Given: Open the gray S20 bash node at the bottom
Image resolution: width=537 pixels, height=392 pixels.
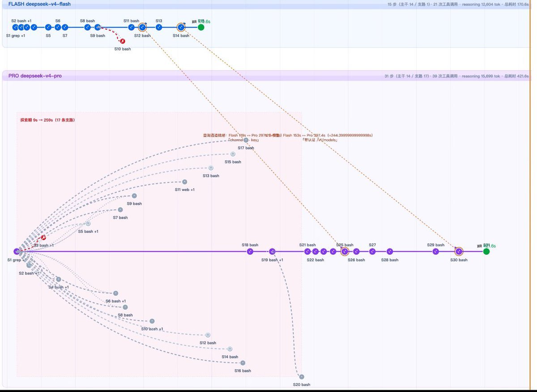Looking at the screenshot, I should (301, 377).
